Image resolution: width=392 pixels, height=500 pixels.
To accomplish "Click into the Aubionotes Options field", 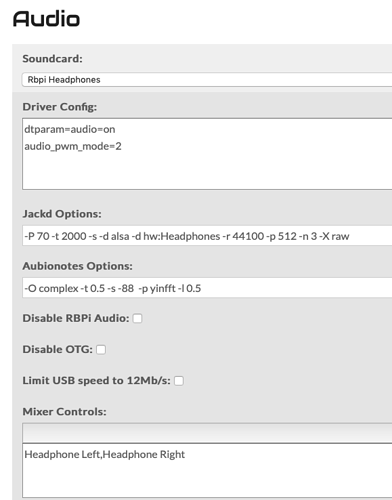I will point(207,288).
